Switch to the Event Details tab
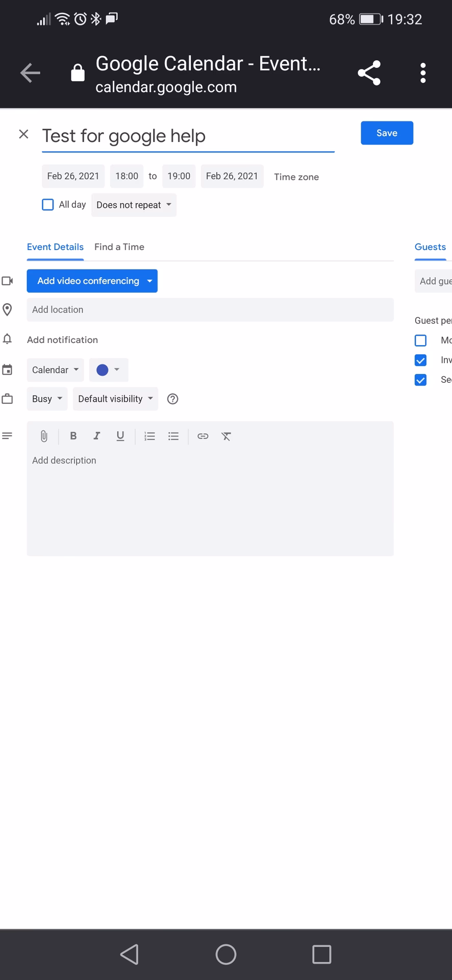The width and height of the screenshot is (452, 980). [x=55, y=247]
